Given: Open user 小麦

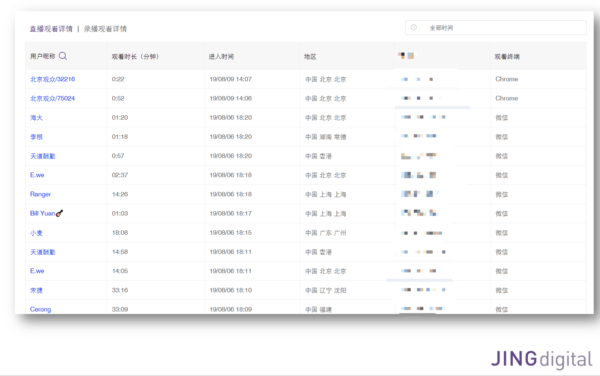Looking at the screenshot, I should tap(36, 233).
